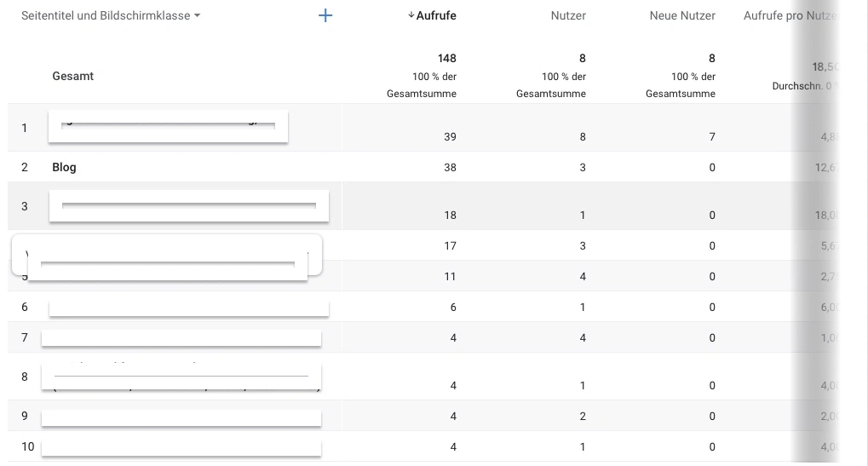Click the Aufrufe value 11
This screenshot has width=868, height=466.
click(450, 276)
